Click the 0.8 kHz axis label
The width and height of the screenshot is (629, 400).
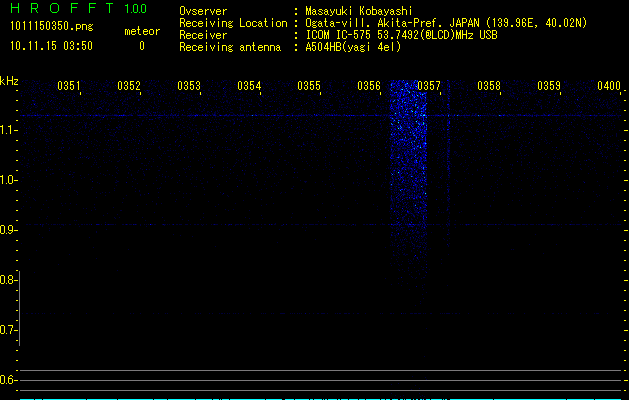pos(8,280)
